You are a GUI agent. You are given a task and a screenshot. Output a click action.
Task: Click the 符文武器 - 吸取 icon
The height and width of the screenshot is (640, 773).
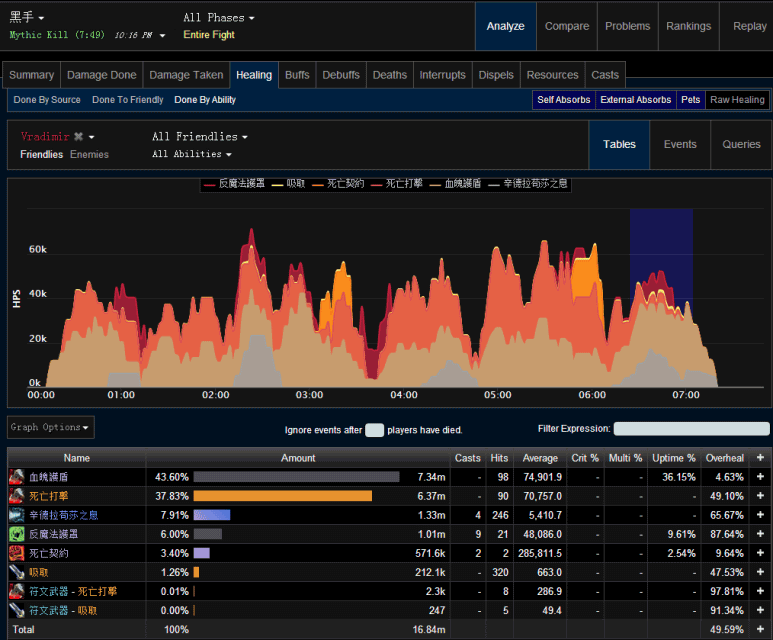coord(17,610)
